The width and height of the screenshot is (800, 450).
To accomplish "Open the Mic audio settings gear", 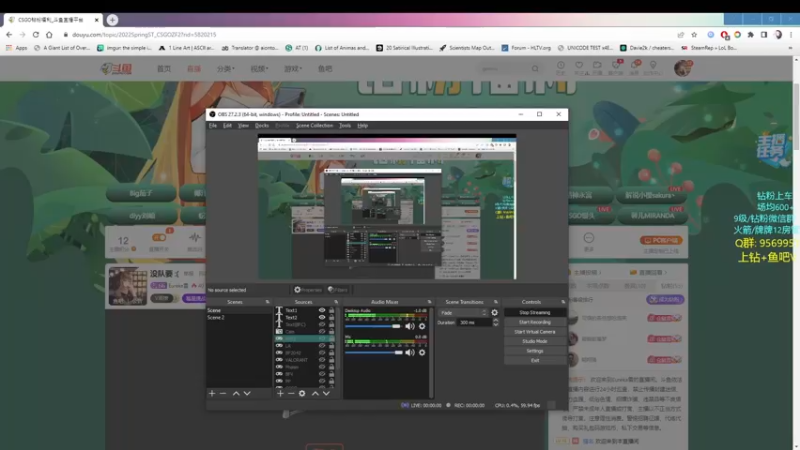I will point(422,352).
